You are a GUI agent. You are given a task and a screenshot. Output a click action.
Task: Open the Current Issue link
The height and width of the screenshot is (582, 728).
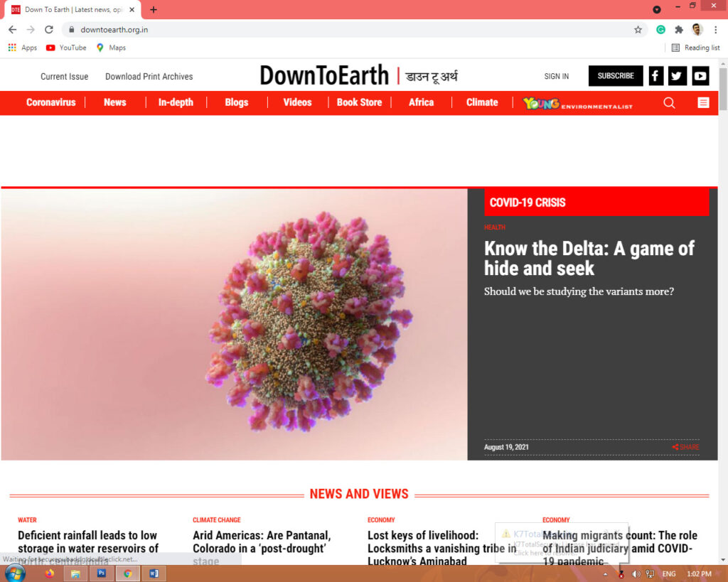pos(64,77)
